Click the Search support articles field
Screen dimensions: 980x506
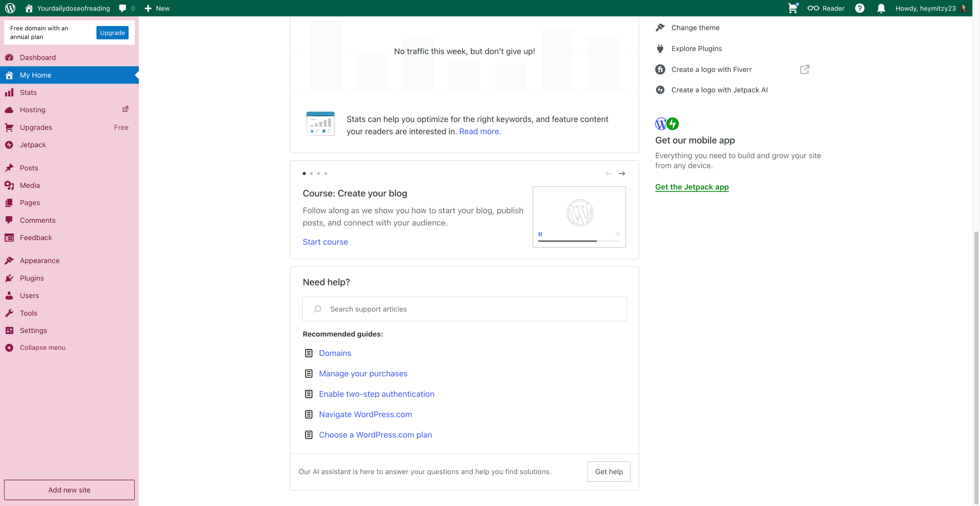pos(464,309)
